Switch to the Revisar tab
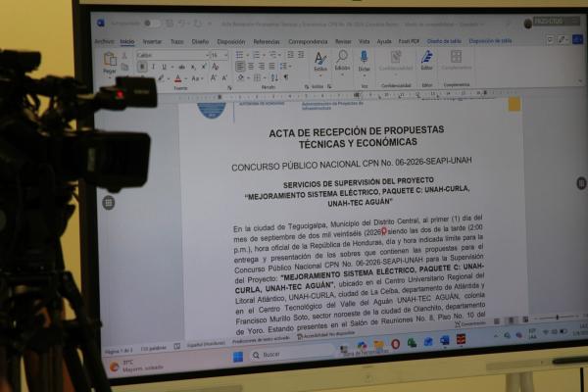 coord(343,41)
